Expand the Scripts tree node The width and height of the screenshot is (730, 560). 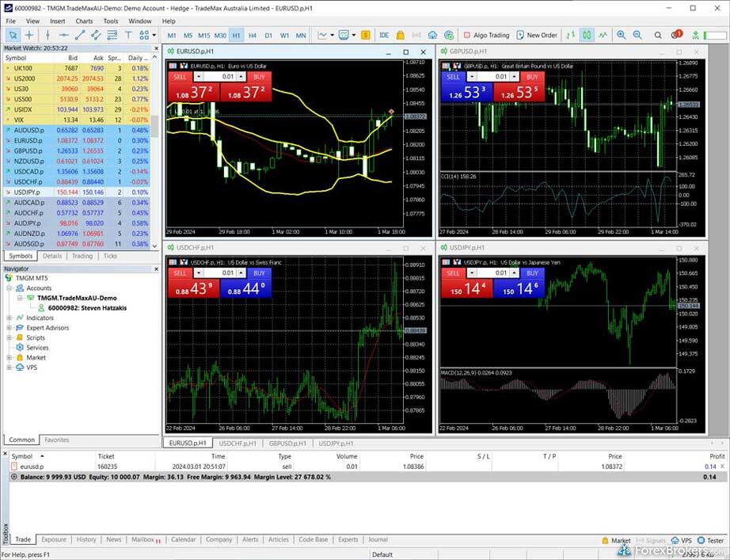click(10, 337)
